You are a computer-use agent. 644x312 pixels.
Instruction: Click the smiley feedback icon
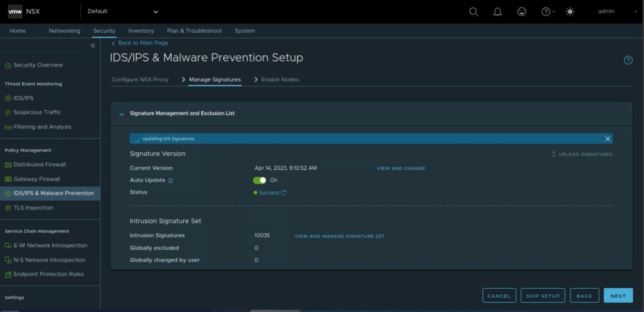click(521, 11)
